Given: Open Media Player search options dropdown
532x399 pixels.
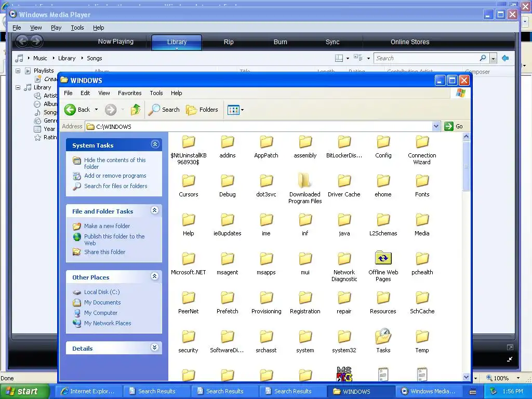Looking at the screenshot, I should click(x=494, y=58).
